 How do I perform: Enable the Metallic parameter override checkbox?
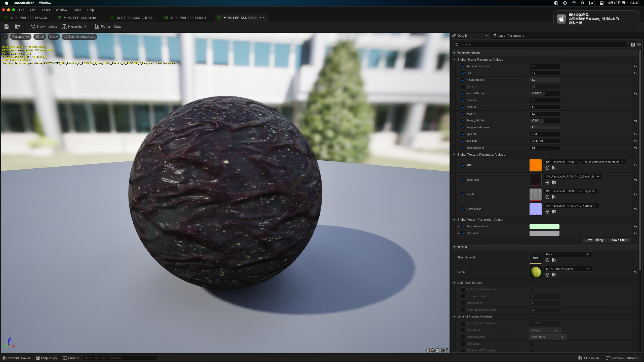(463, 87)
